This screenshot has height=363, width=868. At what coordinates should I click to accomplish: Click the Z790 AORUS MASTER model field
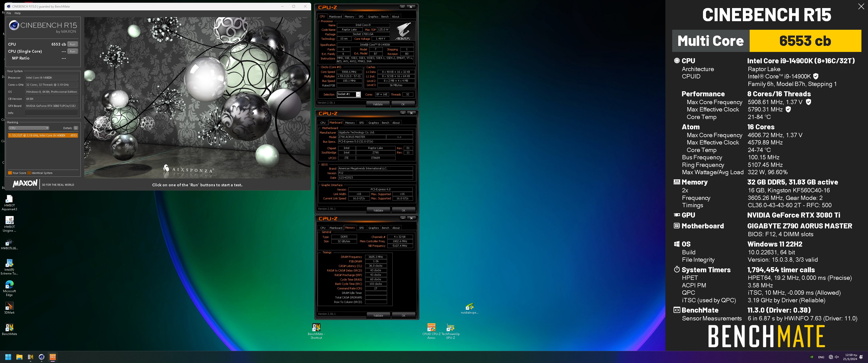(x=362, y=137)
